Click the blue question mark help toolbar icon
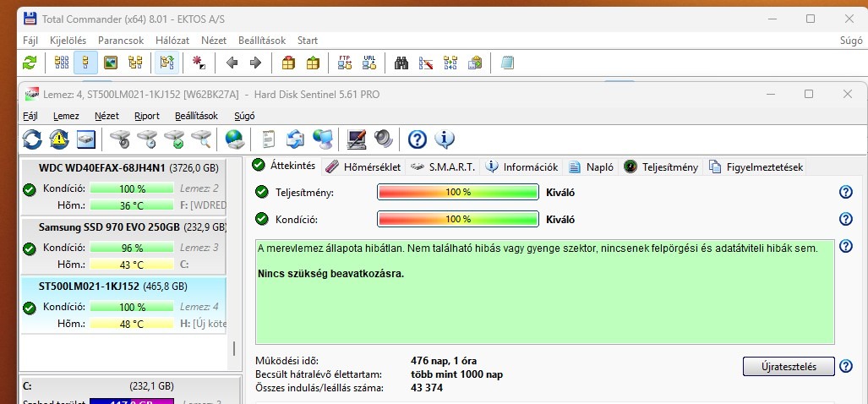868x404 pixels. [x=417, y=139]
